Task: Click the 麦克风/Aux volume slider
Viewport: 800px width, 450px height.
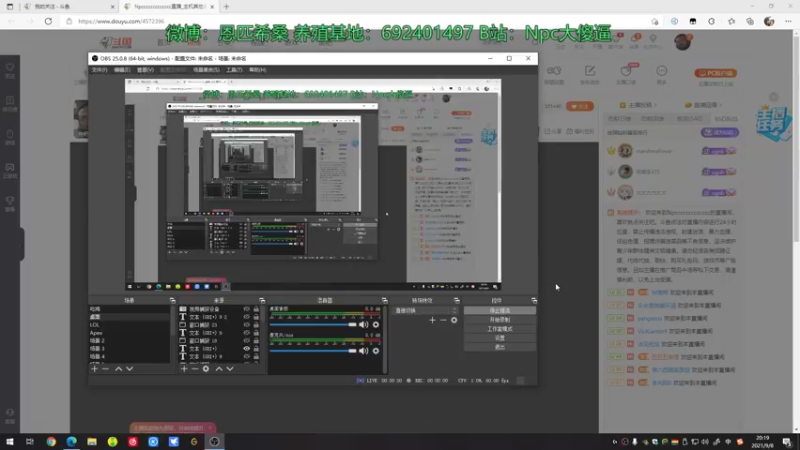Action: [313, 351]
